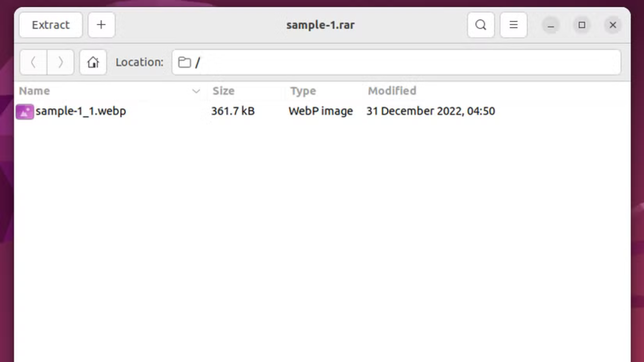Image resolution: width=644 pixels, height=362 pixels.
Task: Sort files by Modified column
Action: click(392, 91)
